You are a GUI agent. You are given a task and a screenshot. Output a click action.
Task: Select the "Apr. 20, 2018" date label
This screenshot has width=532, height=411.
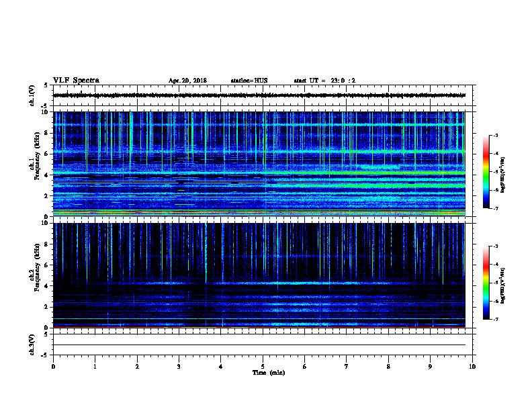[x=187, y=81]
